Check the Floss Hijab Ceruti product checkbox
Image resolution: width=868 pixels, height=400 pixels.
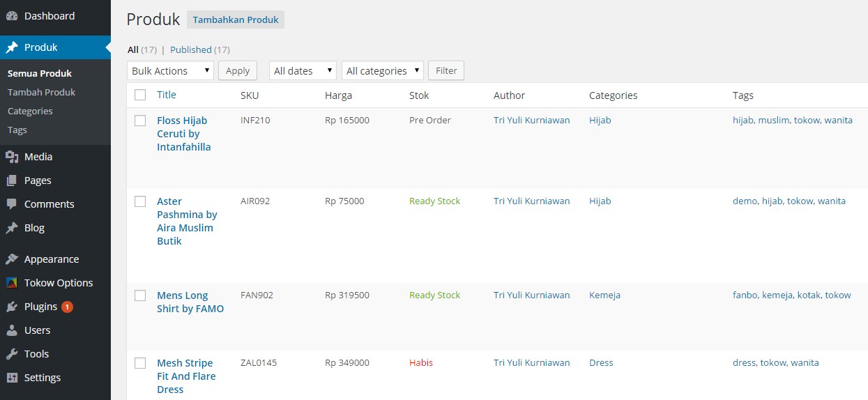click(140, 121)
